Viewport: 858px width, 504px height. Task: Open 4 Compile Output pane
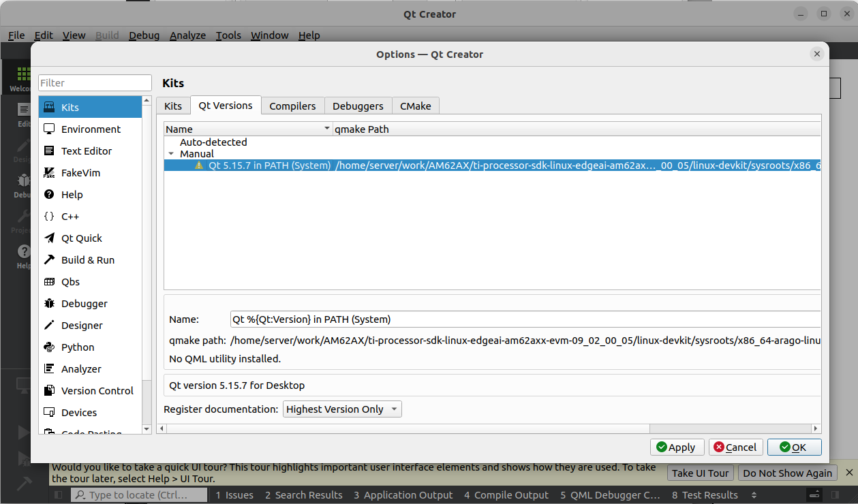click(506, 495)
